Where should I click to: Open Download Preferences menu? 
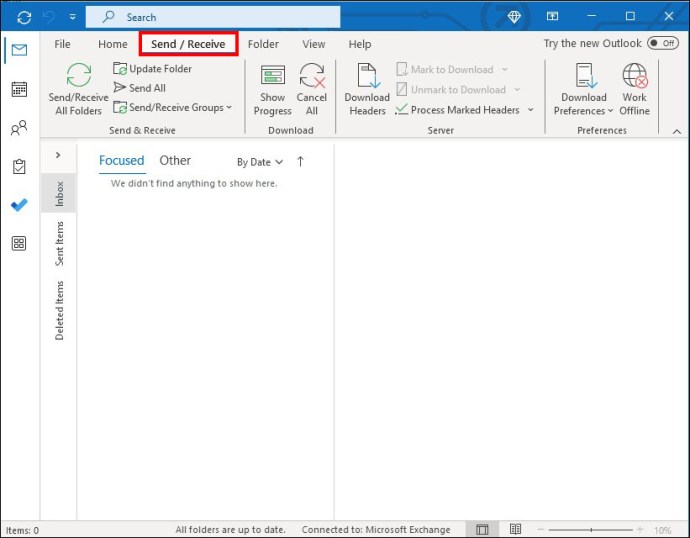click(x=584, y=90)
